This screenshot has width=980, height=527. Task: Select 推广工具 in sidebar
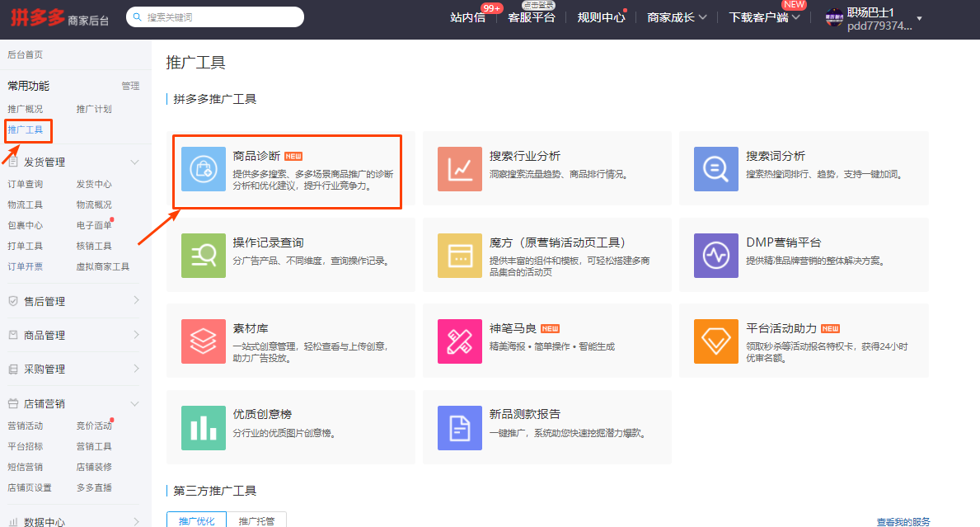pyautogui.click(x=25, y=129)
